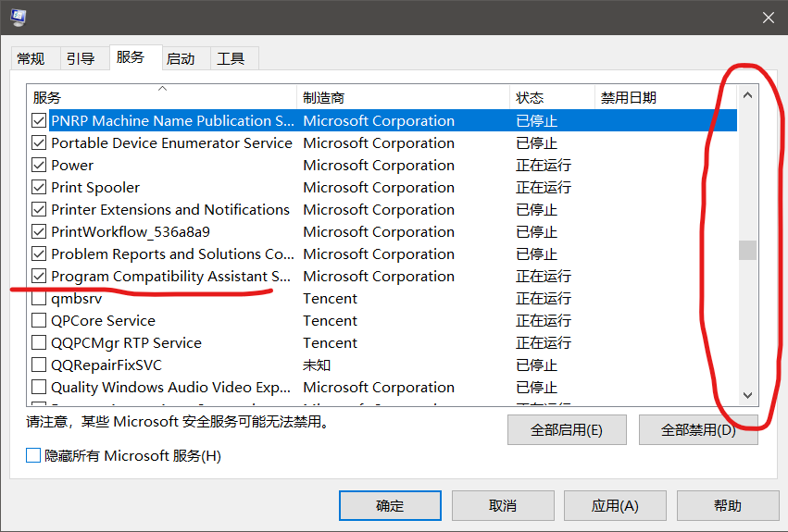Uncheck Portable Device Enumerator Service
This screenshot has height=532, width=788.
[x=39, y=143]
